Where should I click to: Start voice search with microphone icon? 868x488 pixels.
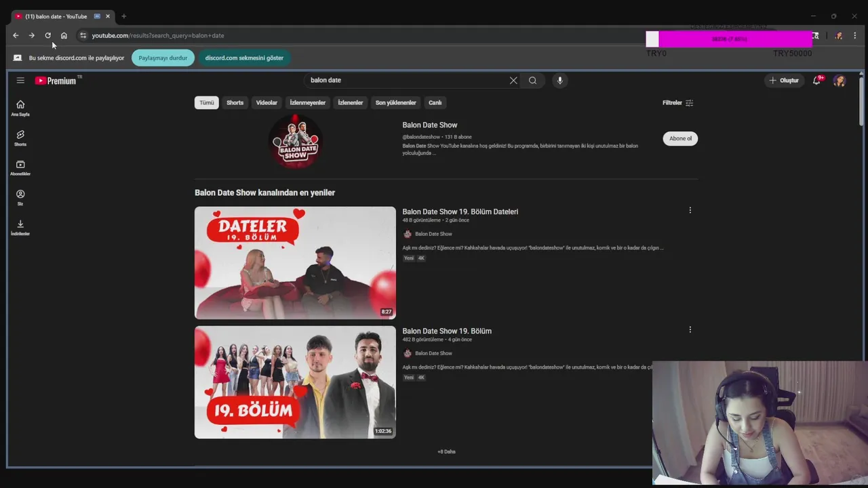pos(559,80)
